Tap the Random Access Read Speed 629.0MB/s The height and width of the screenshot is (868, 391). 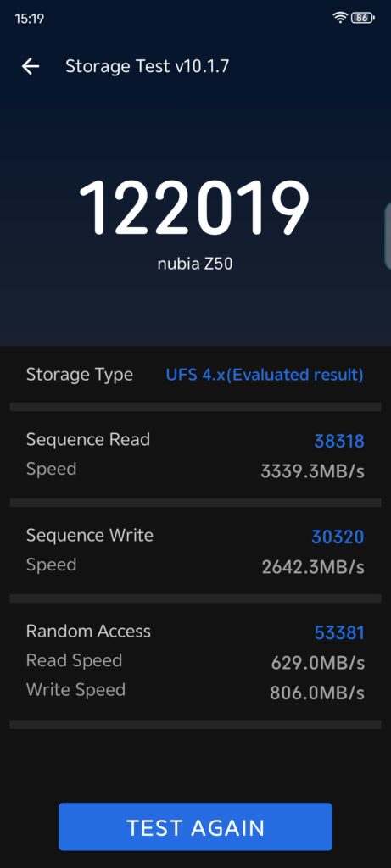click(318, 663)
